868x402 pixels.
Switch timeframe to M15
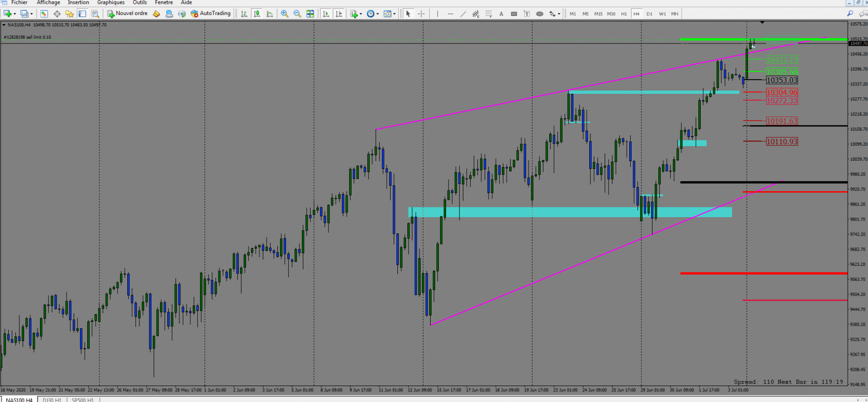tap(598, 14)
